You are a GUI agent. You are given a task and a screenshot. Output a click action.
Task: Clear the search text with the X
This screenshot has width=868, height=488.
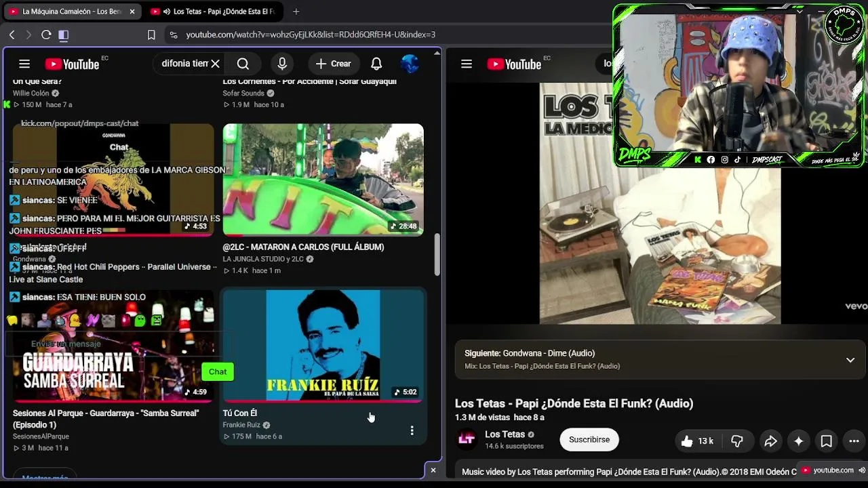coord(215,64)
